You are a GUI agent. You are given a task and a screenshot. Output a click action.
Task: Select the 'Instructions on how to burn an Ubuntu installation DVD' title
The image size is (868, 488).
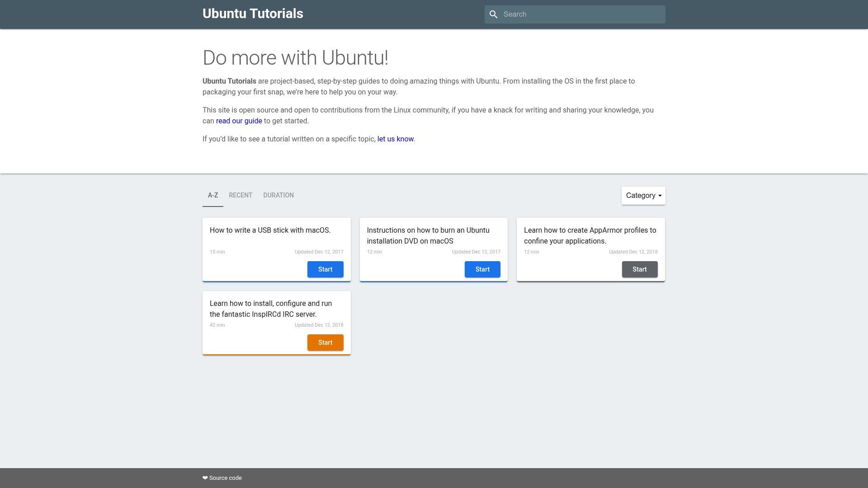pyautogui.click(x=428, y=236)
